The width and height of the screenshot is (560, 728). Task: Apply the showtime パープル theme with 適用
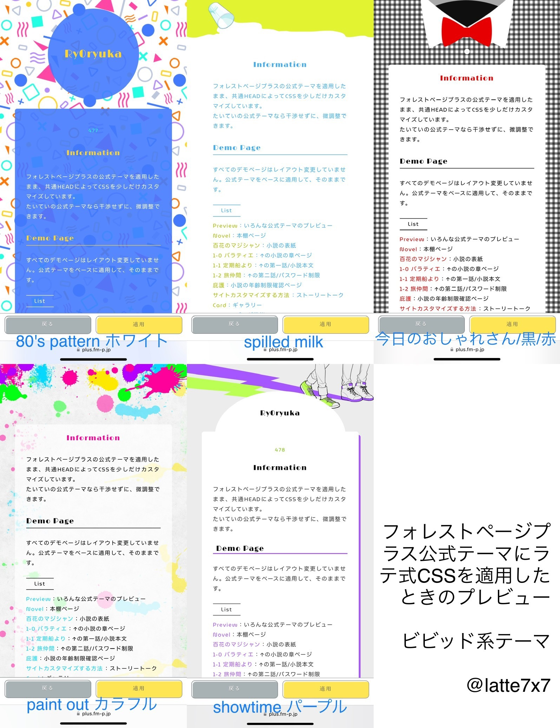(326, 689)
